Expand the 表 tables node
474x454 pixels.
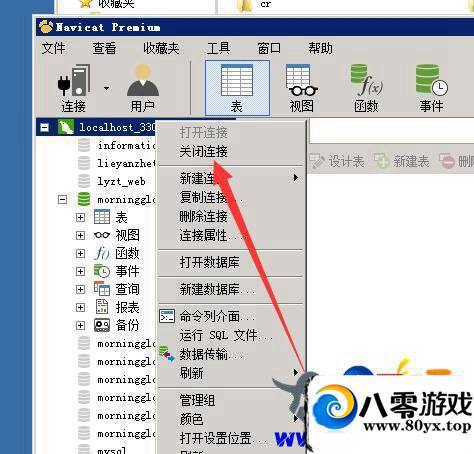coord(80,217)
